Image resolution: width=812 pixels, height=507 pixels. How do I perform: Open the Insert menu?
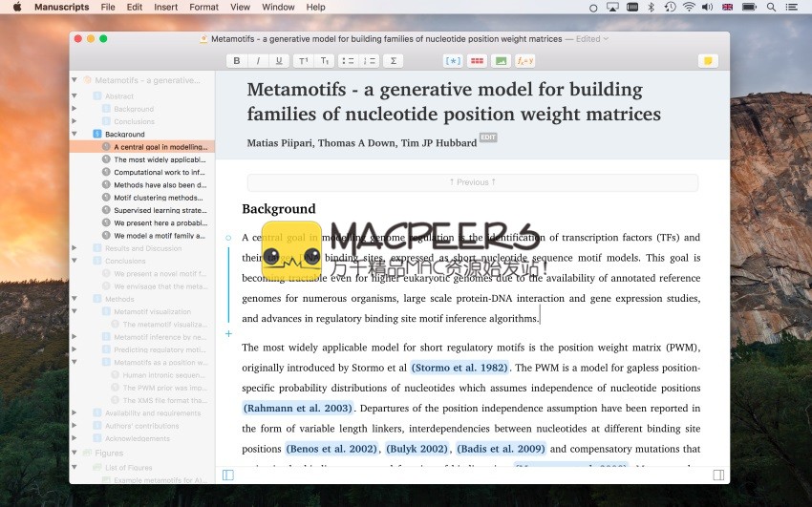165,7
